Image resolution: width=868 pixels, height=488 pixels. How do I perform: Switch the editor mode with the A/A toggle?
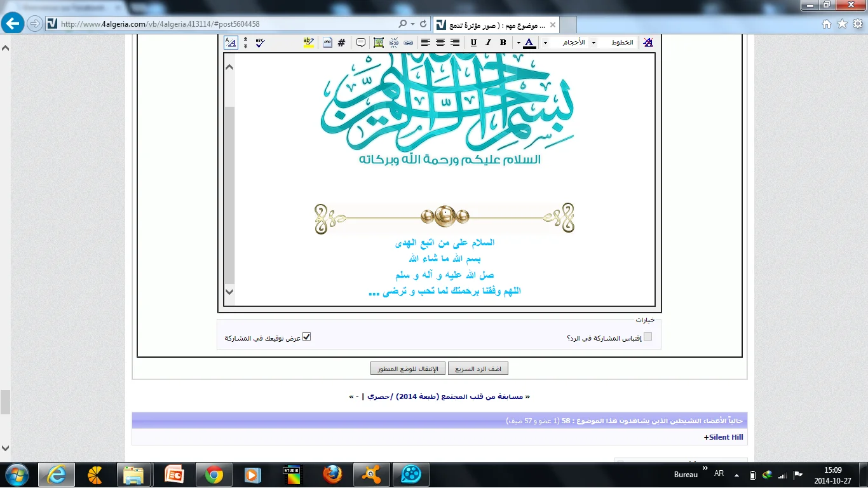coord(231,43)
